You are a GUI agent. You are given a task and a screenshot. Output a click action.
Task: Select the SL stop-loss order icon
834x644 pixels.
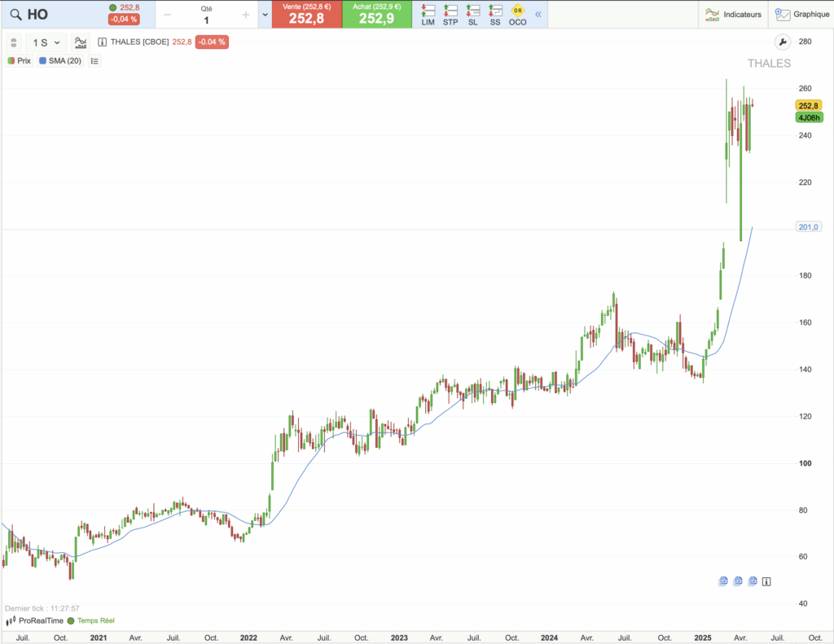[473, 15]
